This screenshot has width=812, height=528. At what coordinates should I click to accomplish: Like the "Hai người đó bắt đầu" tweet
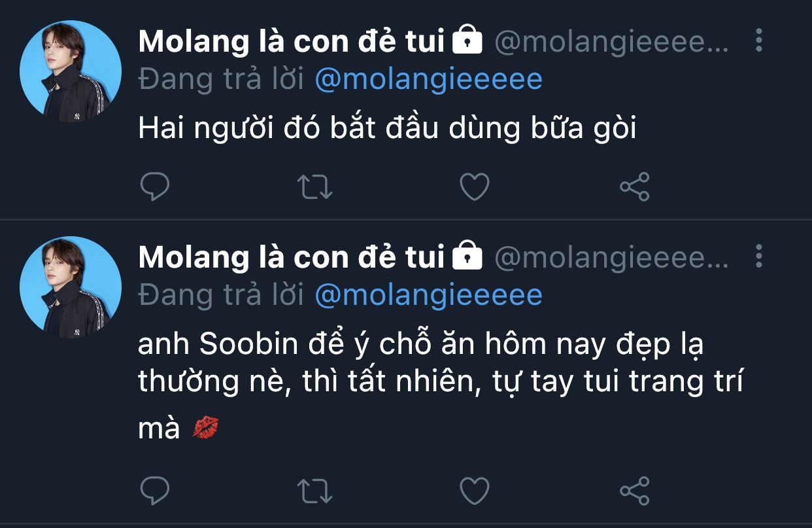(475, 187)
